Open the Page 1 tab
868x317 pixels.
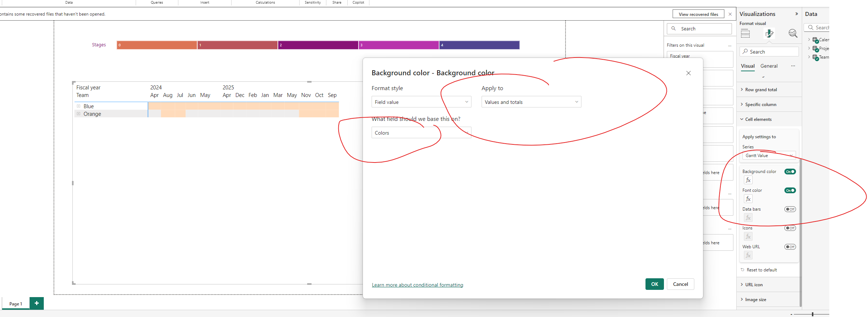click(16, 304)
